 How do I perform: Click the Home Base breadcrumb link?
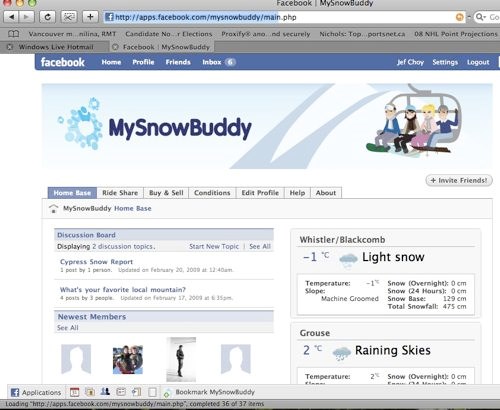click(133, 209)
